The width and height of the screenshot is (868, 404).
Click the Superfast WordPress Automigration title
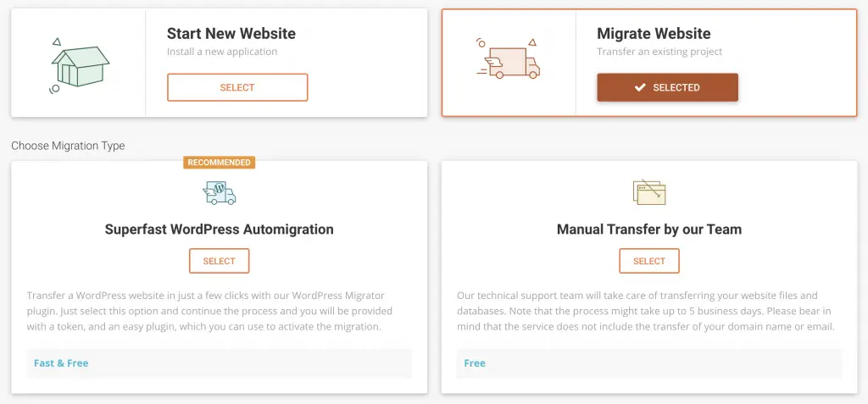click(219, 229)
